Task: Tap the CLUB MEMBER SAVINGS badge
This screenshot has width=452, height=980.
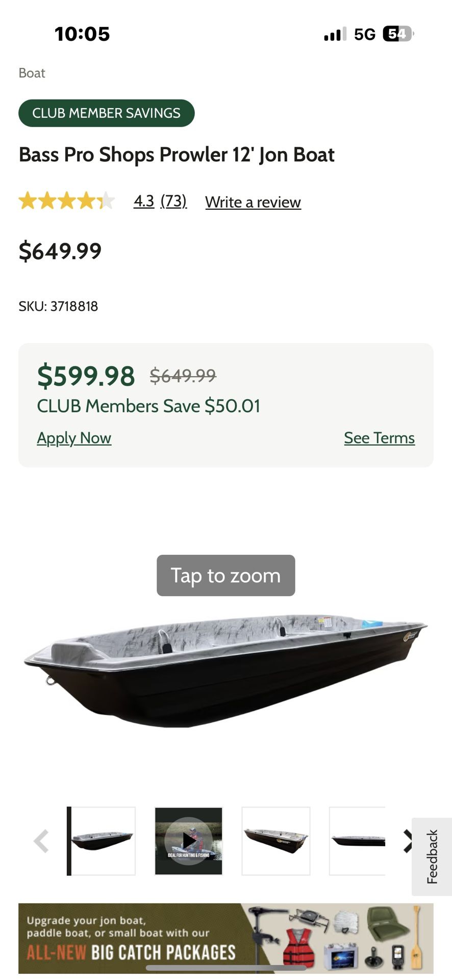Action: pos(106,113)
